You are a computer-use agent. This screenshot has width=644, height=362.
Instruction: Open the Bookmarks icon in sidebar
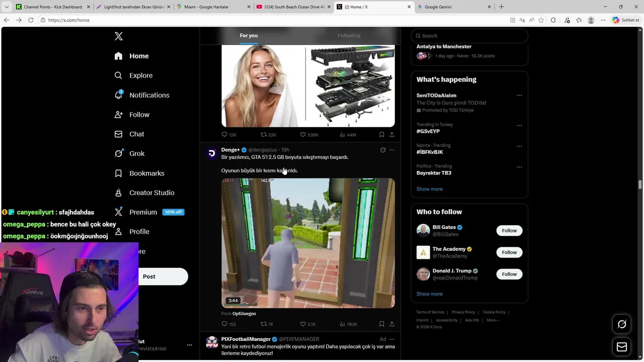point(118,173)
